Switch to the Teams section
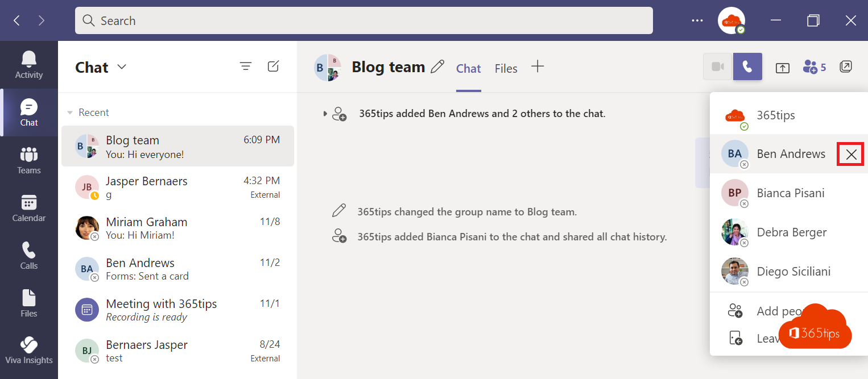The height and width of the screenshot is (379, 868). (28, 160)
